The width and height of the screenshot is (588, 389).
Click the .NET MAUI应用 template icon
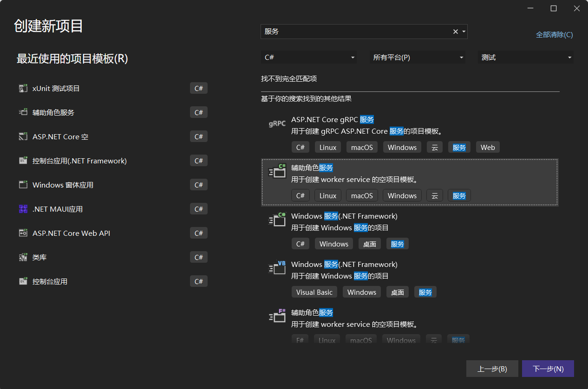point(23,209)
